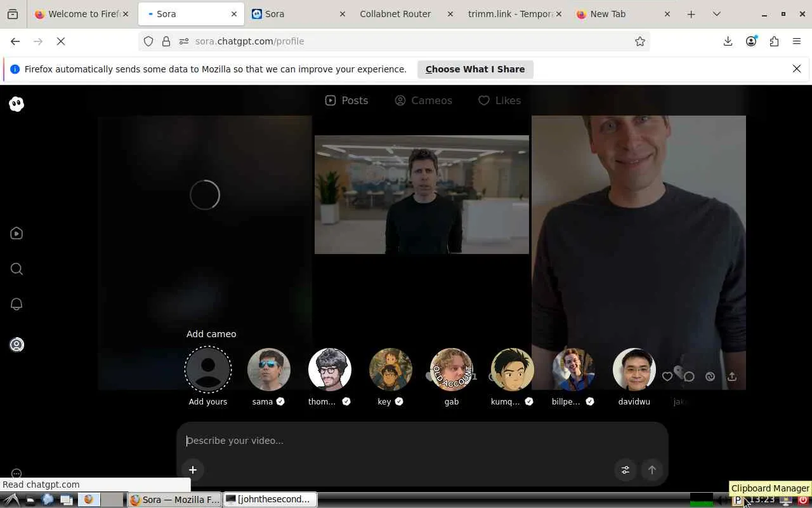Open the office video thumbnail in center
812x508 pixels.
422,194
